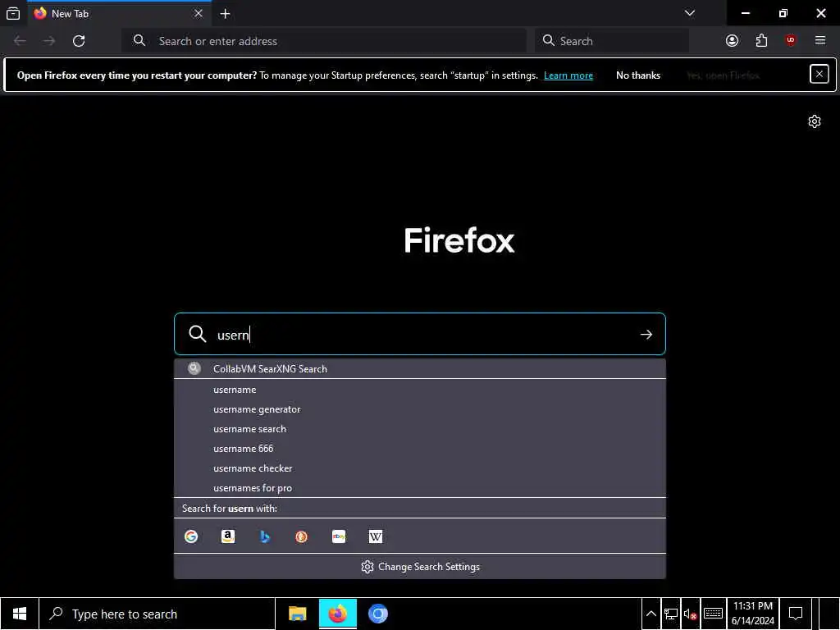This screenshot has height=630, width=840.
Task: Submit search with the arrow button
Action: [646, 335]
